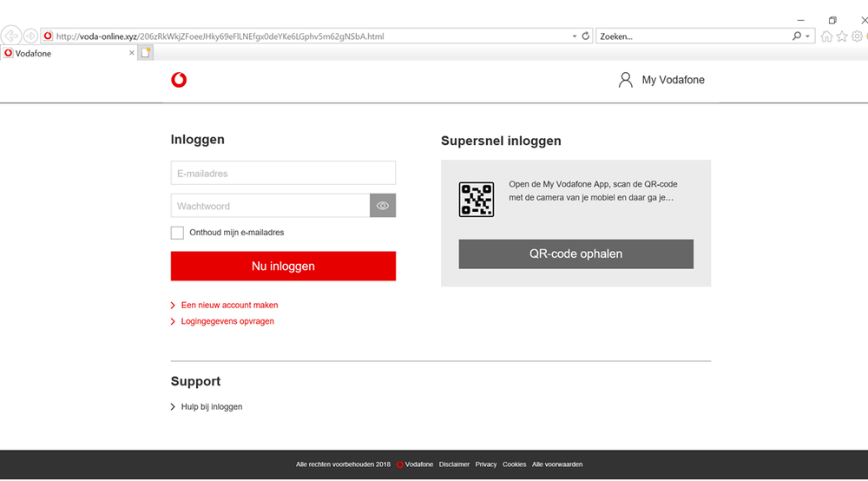Image resolution: width=868 pixels, height=481 pixels.
Task: Click the 'QR-code ophalen' button
Action: click(x=575, y=254)
